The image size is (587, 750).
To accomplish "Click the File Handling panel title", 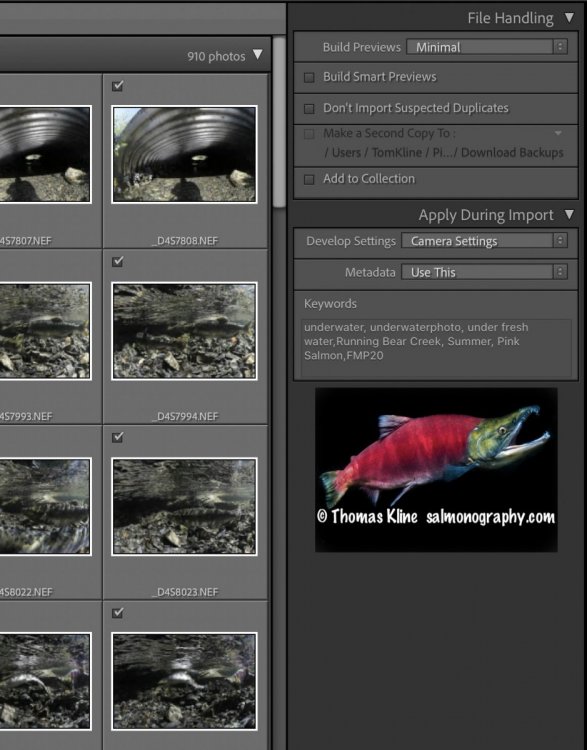I will pos(510,18).
